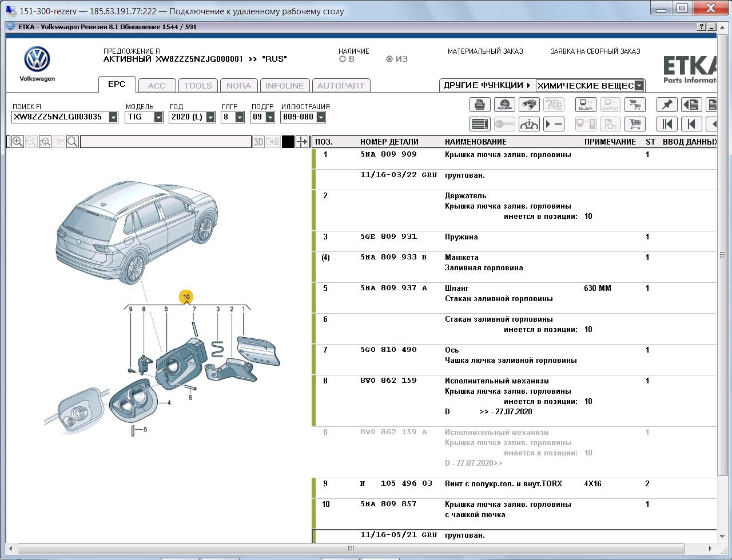Viewport: 732px width, 560px height.
Task: Click the split-pane arrow icon
Action: click(302, 142)
